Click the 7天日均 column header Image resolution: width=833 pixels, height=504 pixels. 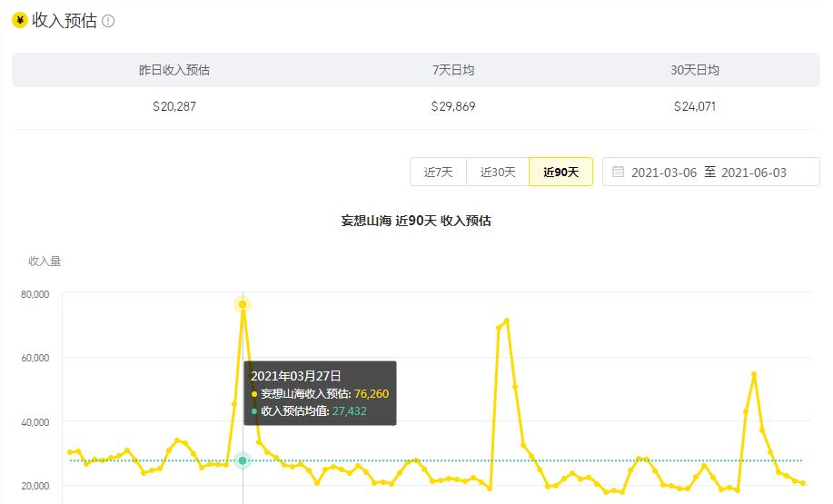pos(453,70)
